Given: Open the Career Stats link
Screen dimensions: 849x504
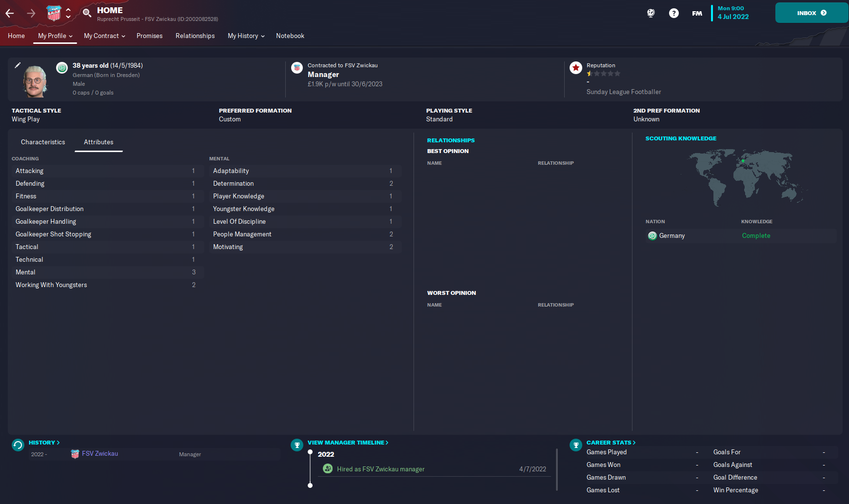Looking at the screenshot, I should click(611, 443).
